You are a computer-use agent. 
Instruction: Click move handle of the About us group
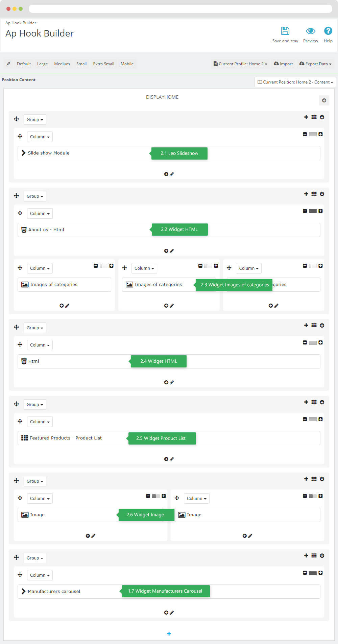[16, 196]
